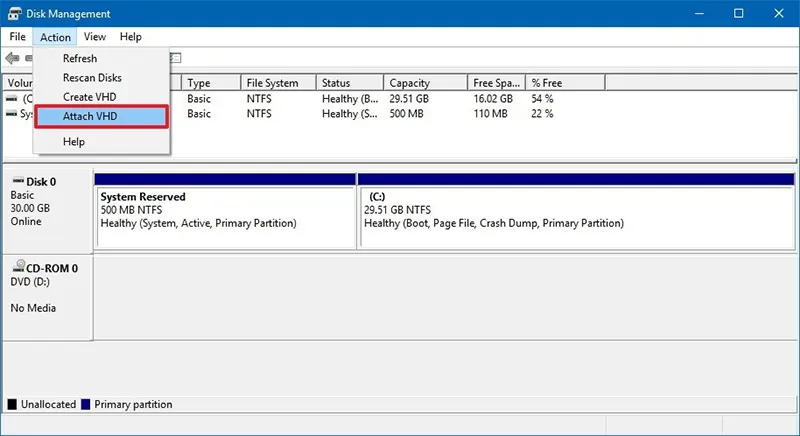The image size is (800, 436).
Task: Click the CD-ROM 0 disc icon
Action: [19, 266]
